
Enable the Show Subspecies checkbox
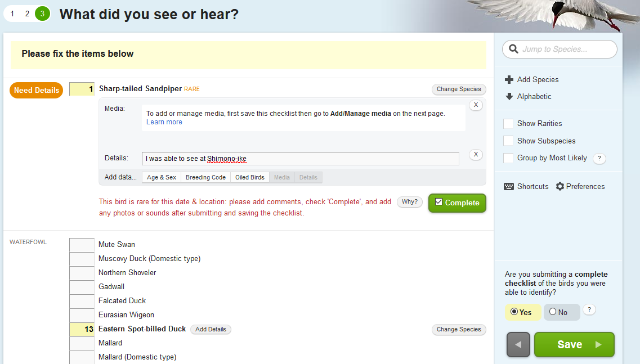[508, 141]
